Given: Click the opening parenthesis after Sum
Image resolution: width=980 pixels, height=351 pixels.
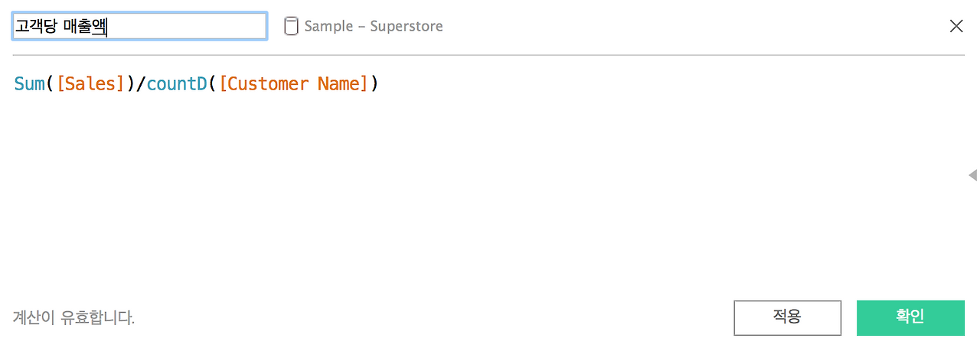Looking at the screenshot, I should pyautogui.click(x=51, y=84).
